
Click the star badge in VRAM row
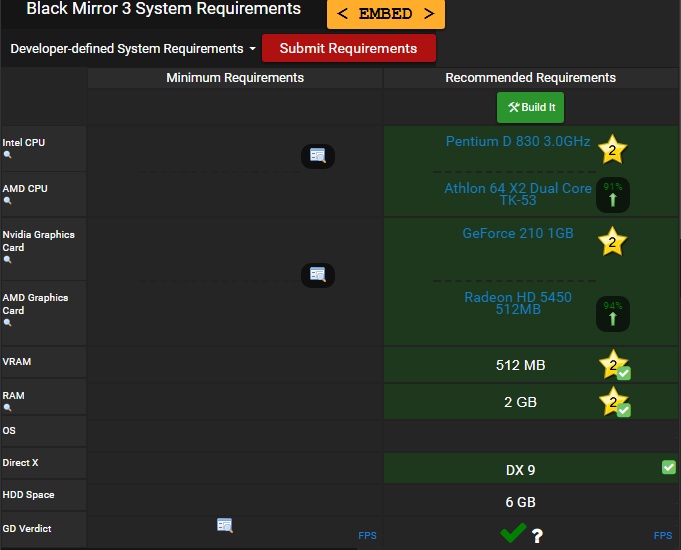[x=614, y=364]
